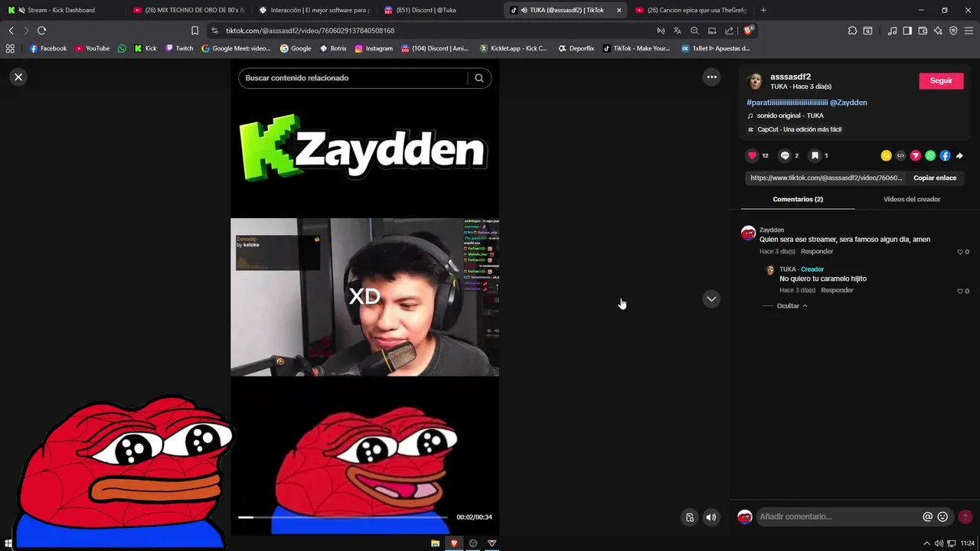980x551 pixels.
Task: Open the Deporflix bookmark
Action: 576,48
